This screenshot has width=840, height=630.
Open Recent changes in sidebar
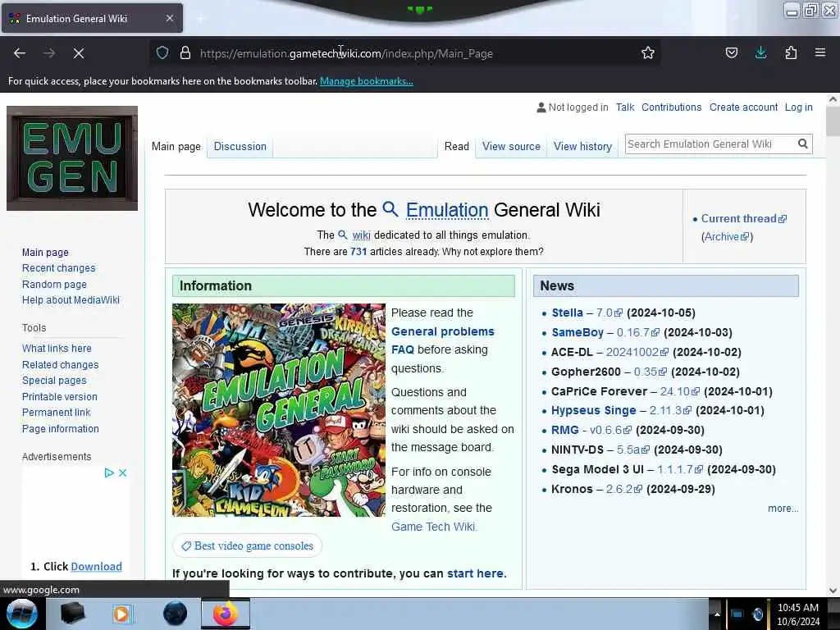coord(58,268)
